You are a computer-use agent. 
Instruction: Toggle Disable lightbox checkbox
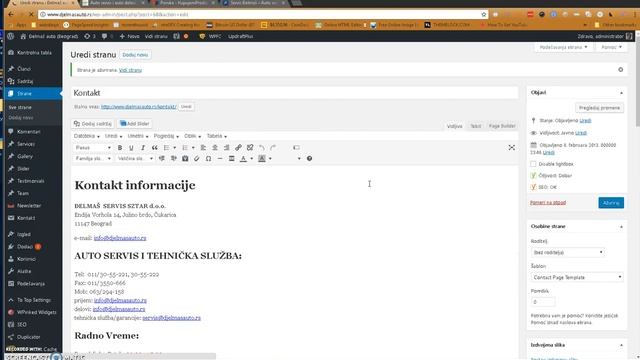click(533, 164)
